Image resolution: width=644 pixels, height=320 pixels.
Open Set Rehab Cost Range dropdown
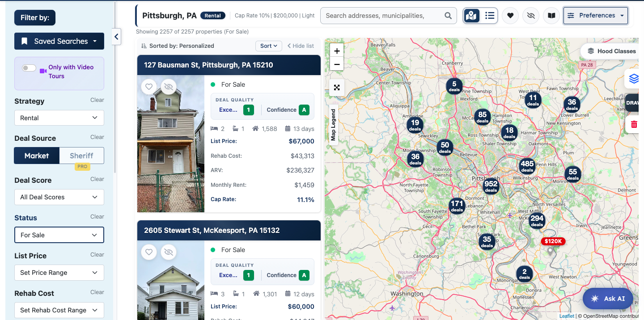pos(59,310)
